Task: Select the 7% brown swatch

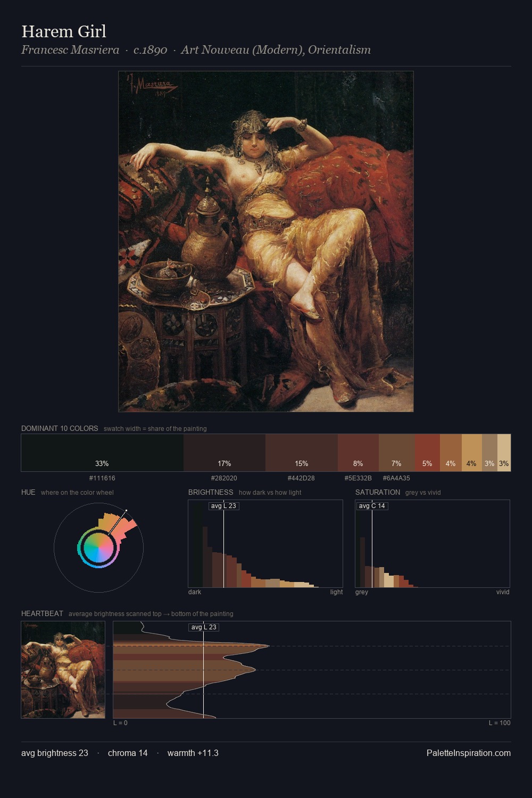Action: [396, 453]
